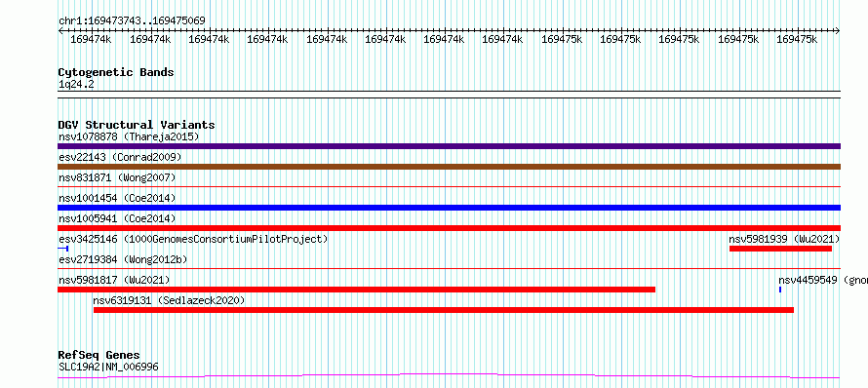Click the small blue esv3425146 marker
Viewport: 868px width, 388px height.
63,249
